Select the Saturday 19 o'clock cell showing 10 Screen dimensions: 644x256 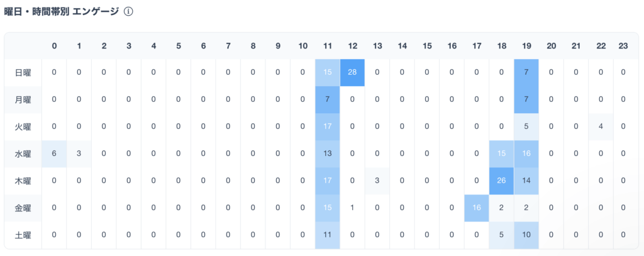pos(526,235)
